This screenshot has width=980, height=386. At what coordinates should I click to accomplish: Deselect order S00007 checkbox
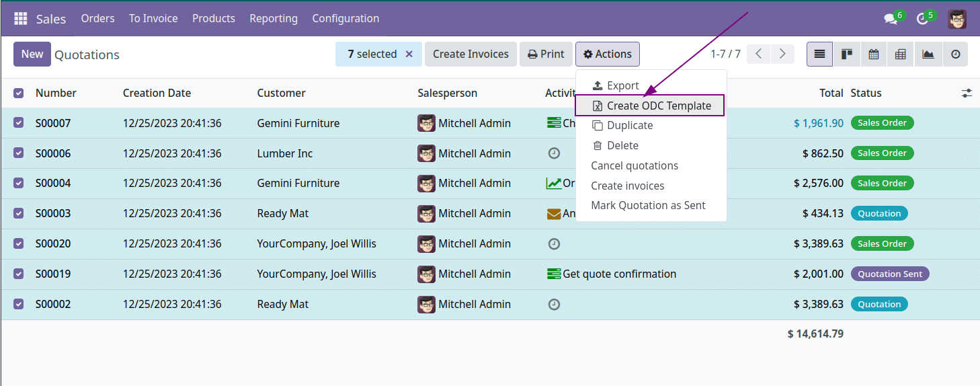tap(19, 123)
